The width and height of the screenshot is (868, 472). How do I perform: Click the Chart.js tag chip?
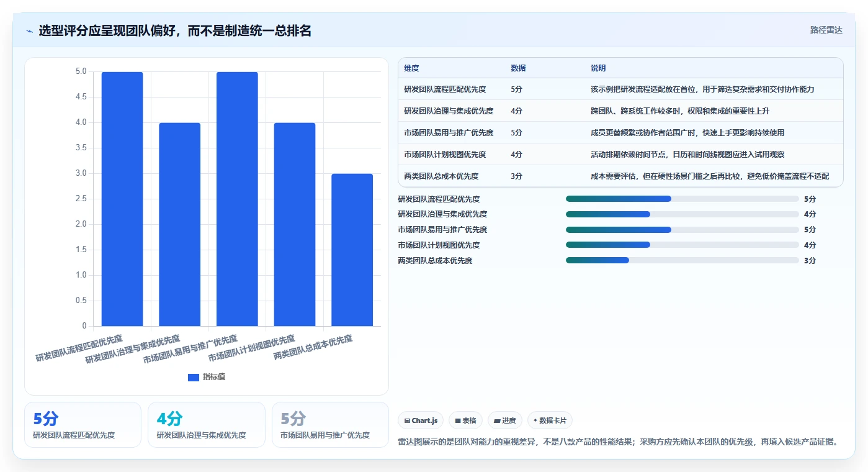point(421,420)
